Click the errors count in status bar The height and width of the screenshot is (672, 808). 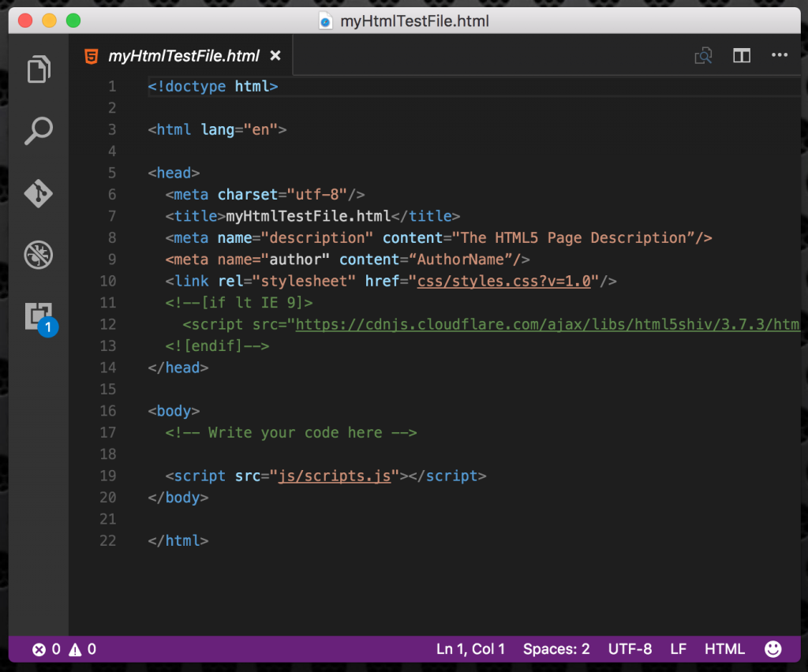point(46,650)
